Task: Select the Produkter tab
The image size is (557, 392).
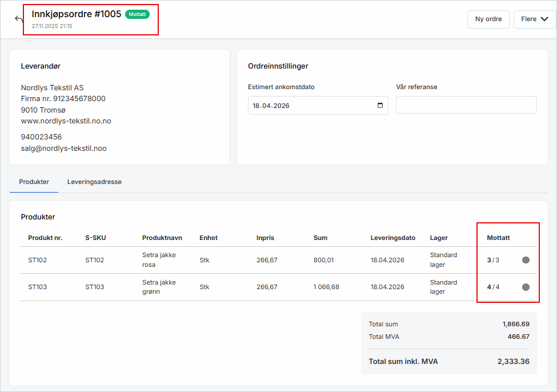Action: 34,182
